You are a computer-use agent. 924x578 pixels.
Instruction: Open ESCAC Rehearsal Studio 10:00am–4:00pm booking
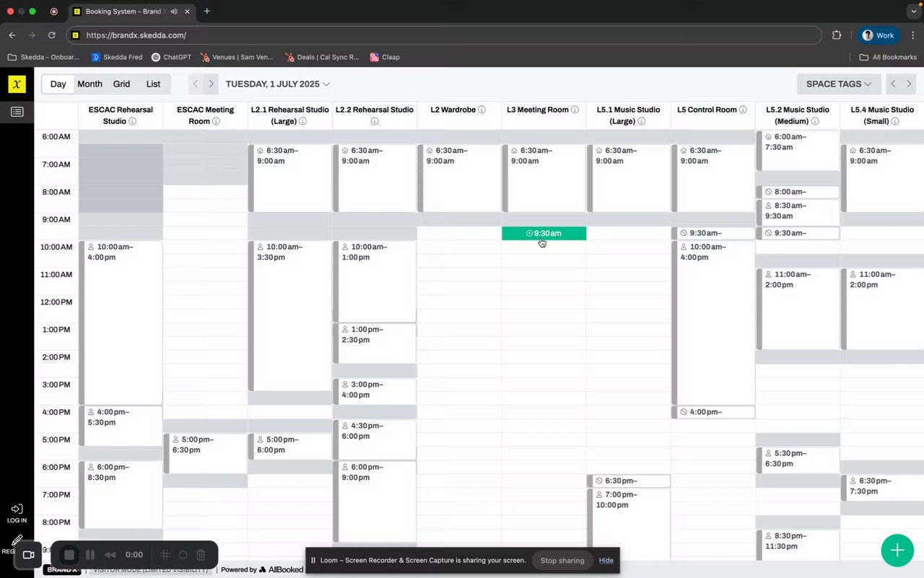[x=121, y=323]
